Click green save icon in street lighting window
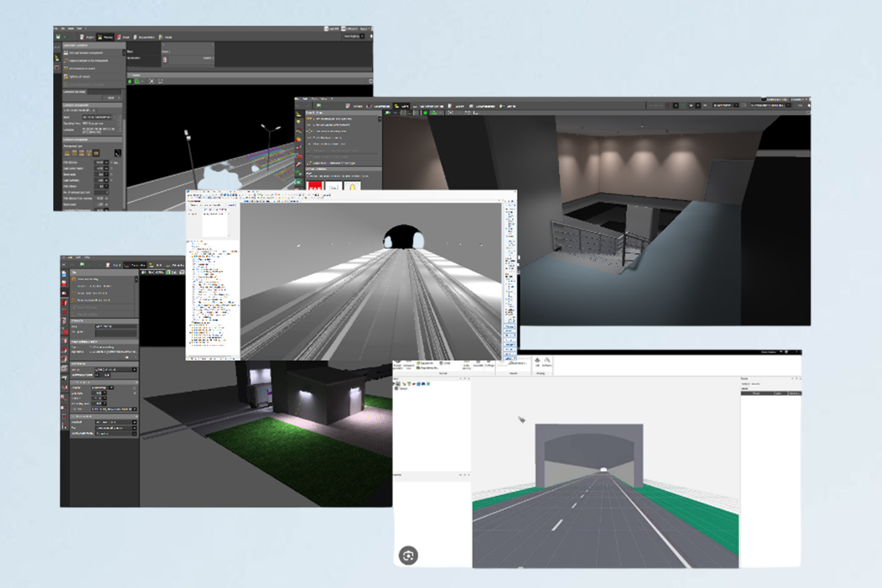 tap(58, 37)
